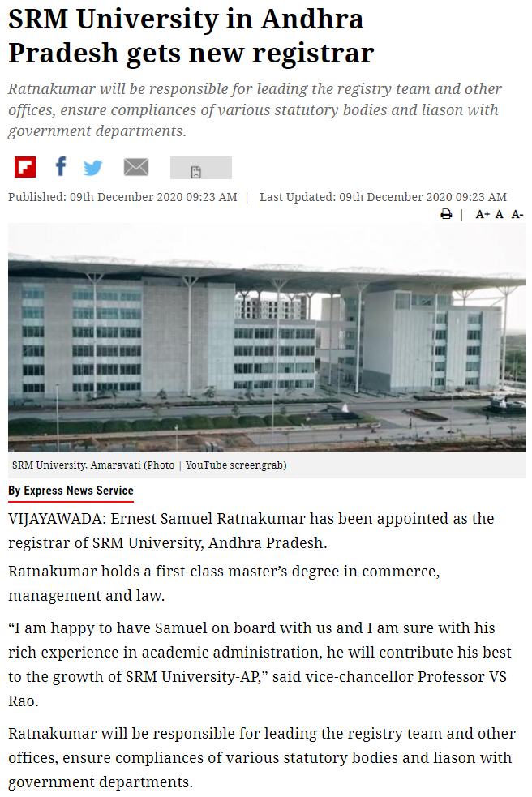Image resolution: width=532 pixels, height=797 pixels.
Task: Share article on Flipboard
Action: (25, 167)
